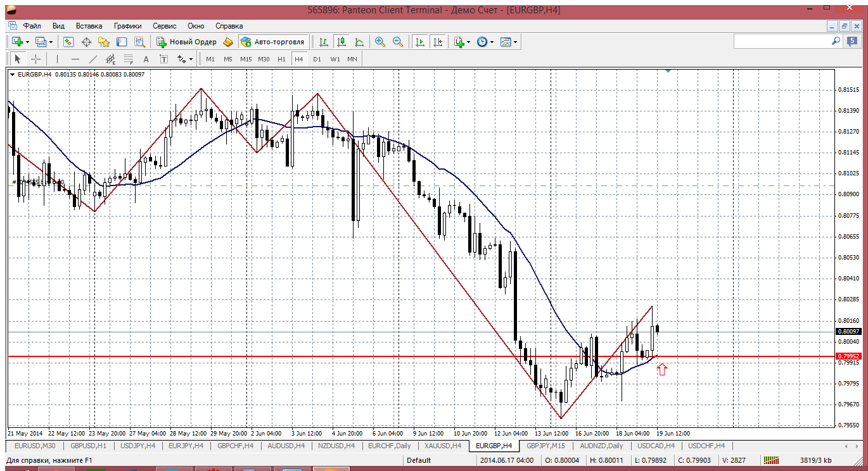This screenshot has width=868, height=471.
Task: Switch chart to candlesticks display
Action: pos(341,42)
